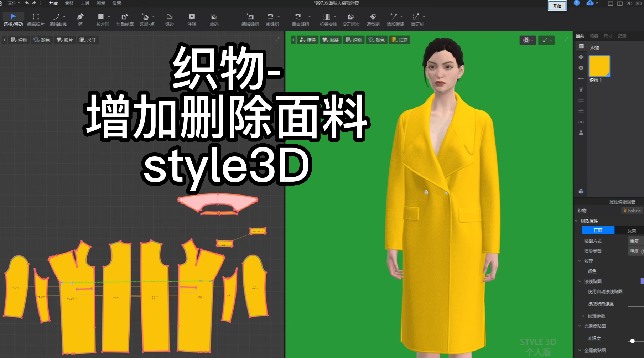
Task: Toggle split 2D/3D layout icon
Action: coord(620,4)
